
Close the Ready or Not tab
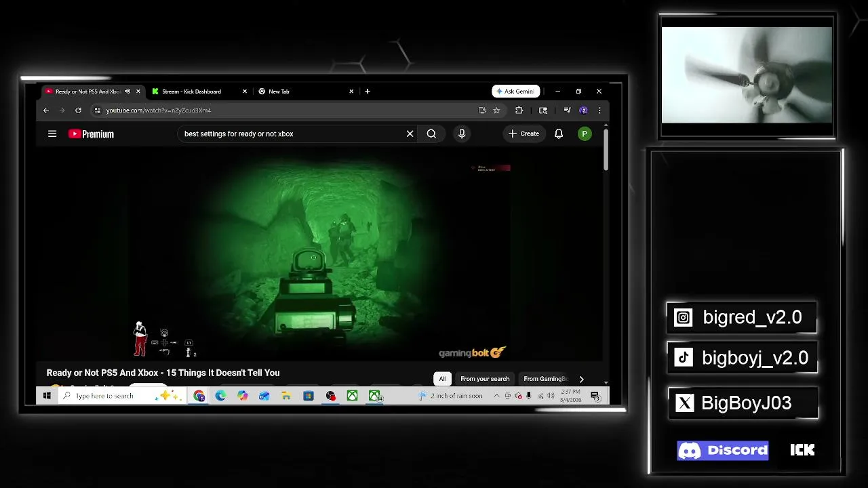(x=138, y=91)
